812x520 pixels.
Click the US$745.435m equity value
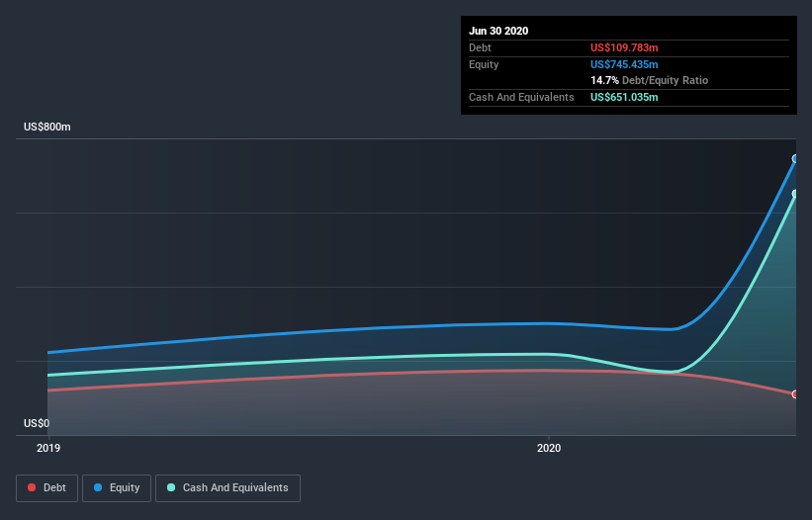click(624, 64)
